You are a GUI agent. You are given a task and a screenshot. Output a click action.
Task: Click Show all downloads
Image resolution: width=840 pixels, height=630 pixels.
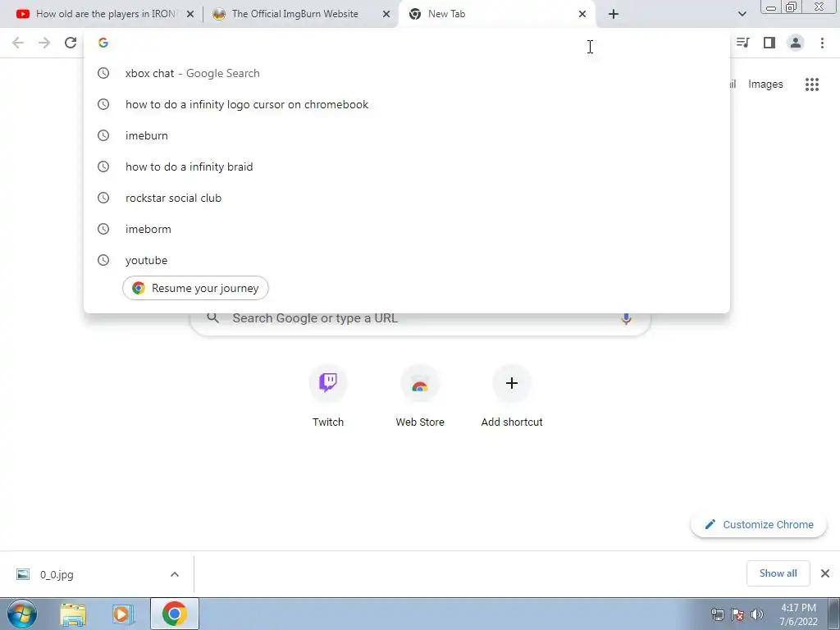[x=778, y=573]
